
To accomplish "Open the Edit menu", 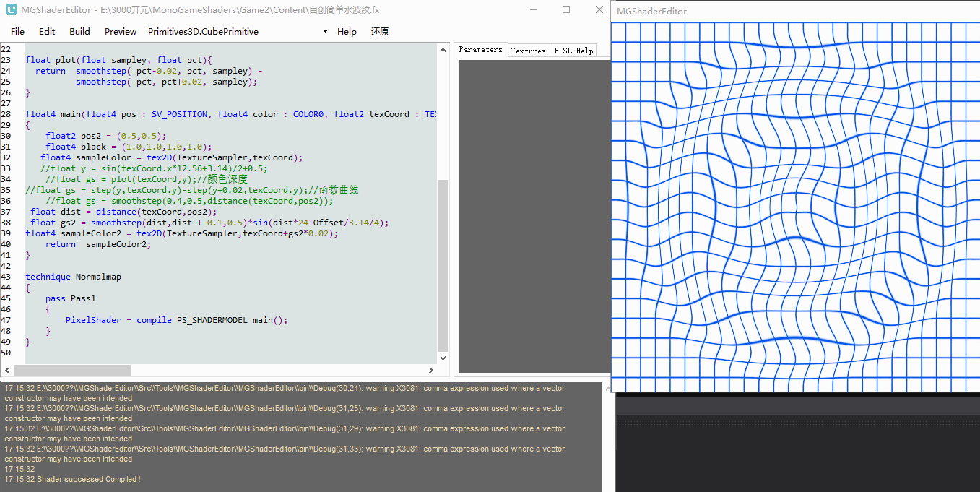I will click(47, 32).
